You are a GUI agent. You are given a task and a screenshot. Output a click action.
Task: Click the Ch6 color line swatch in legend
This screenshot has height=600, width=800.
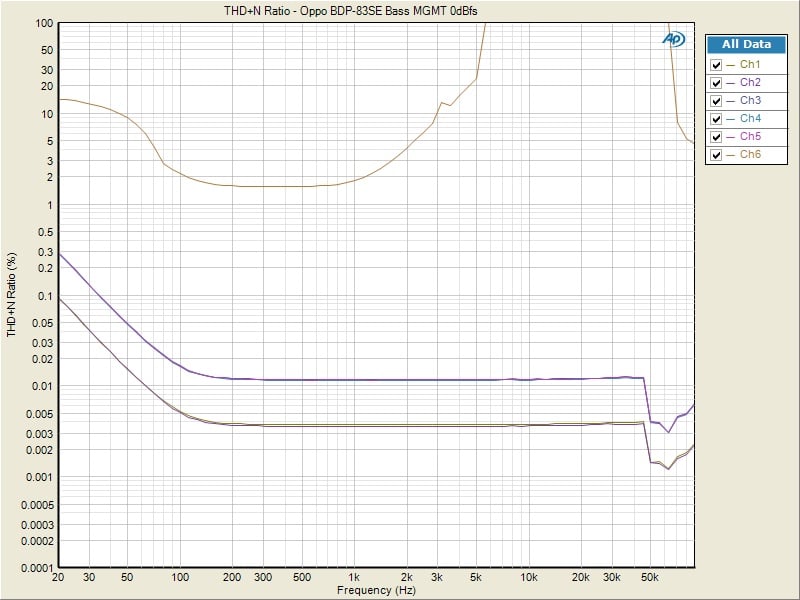(x=732, y=155)
